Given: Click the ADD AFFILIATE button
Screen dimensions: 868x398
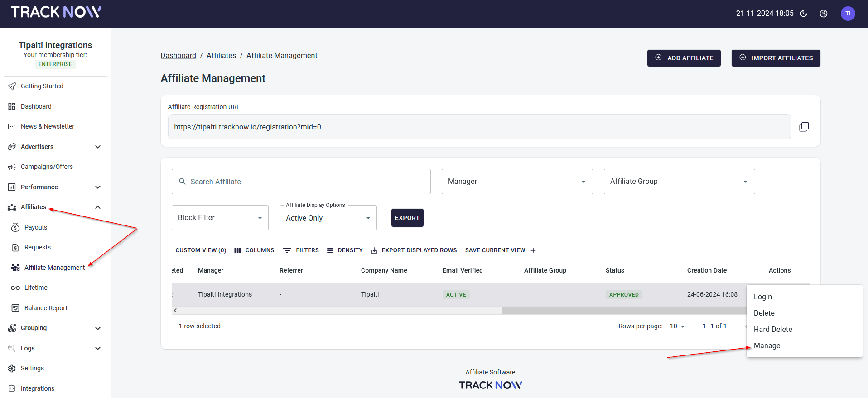Looking at the screenshot, I should click(684, 58).
